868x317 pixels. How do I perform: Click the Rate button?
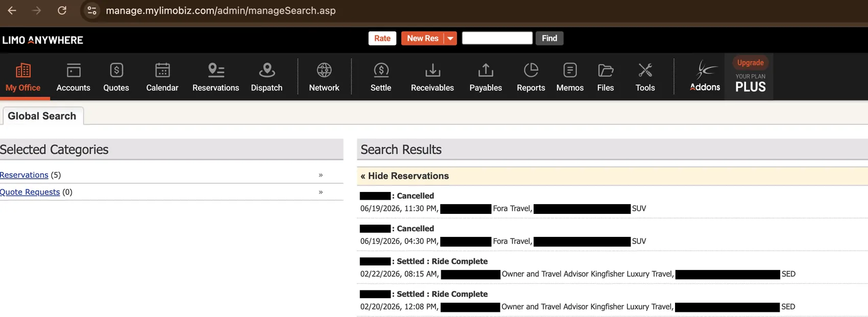tap(382, 38)
